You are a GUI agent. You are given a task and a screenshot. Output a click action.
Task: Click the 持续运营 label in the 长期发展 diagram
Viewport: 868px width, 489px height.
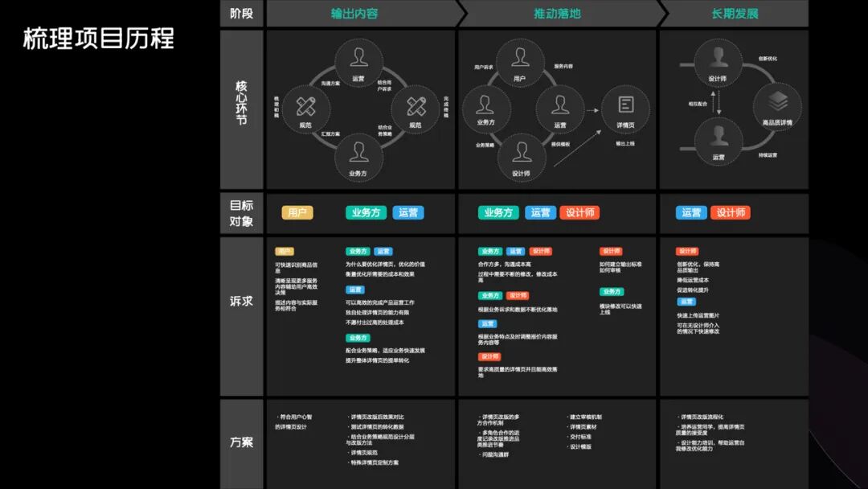(x=768, y=155)
